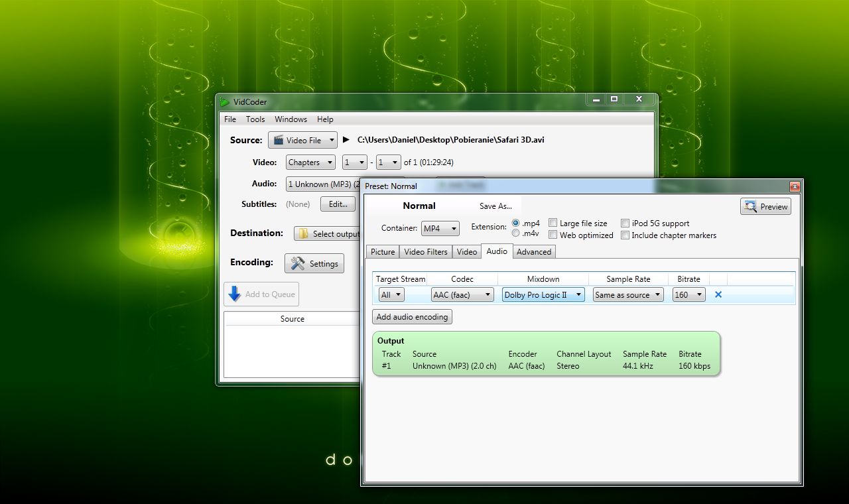The image size is (849, 504).
Task: Click Unknown (MP3) (2.0 ch) output source
Action: (x=454, y=366)
